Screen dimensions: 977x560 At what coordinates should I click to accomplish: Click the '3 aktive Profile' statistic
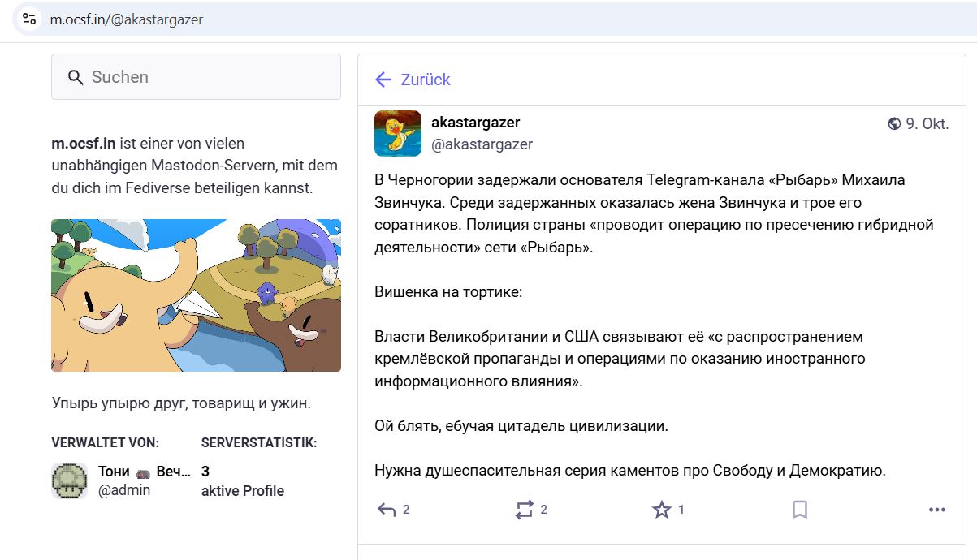coord(243,481)
